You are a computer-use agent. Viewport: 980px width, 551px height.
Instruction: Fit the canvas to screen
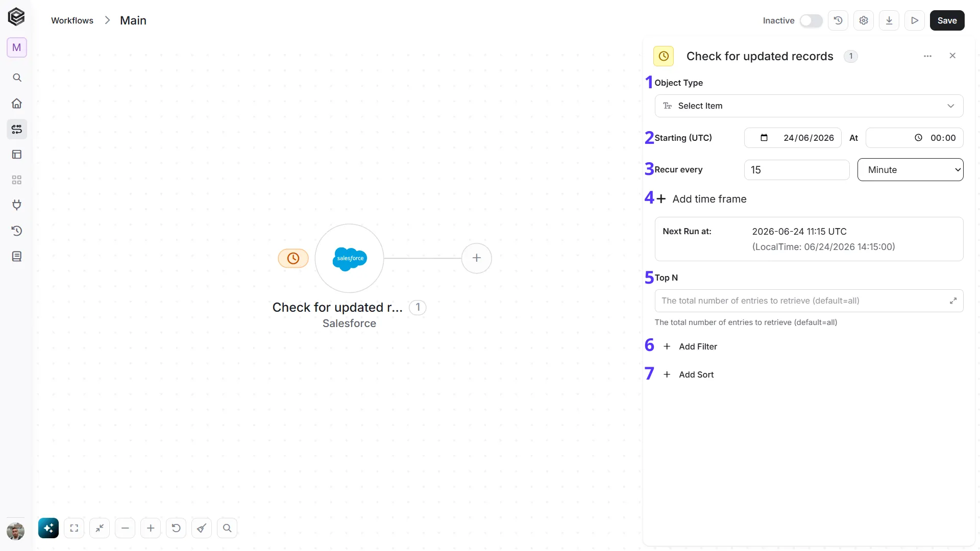(x=74, y=528)
